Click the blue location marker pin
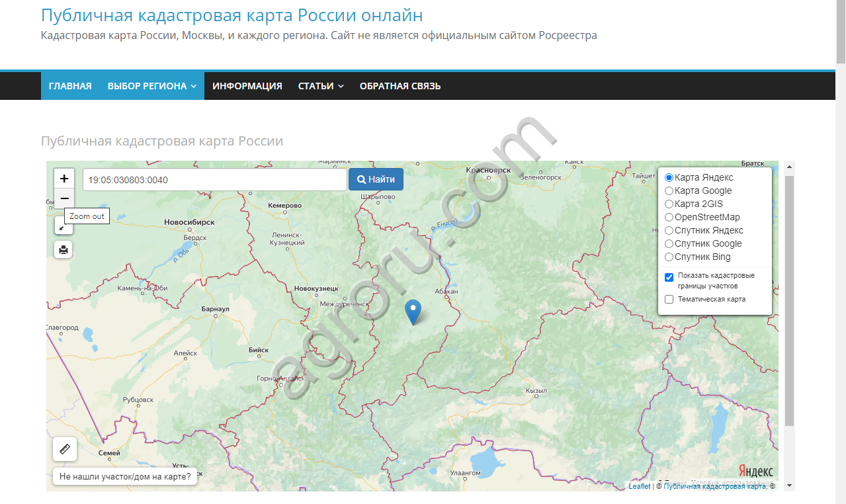 pos(413,312)
